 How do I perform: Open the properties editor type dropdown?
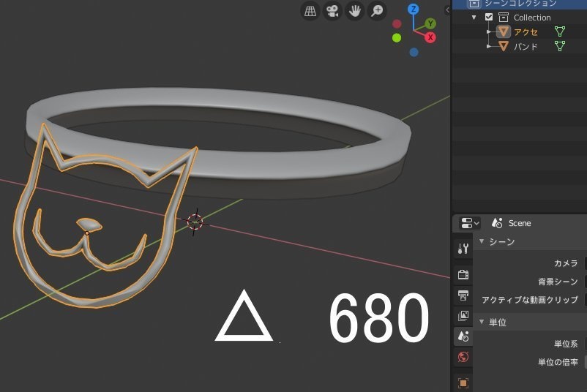(469, 223)
